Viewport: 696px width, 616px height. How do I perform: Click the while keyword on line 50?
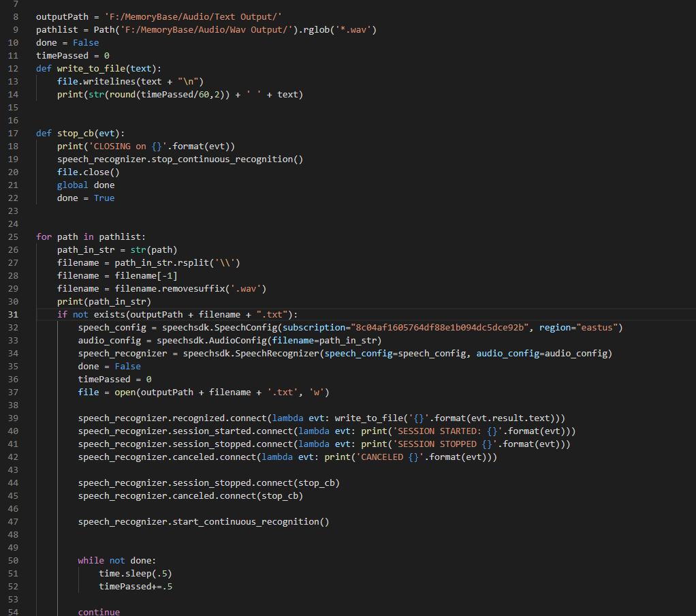coord(91,561)
